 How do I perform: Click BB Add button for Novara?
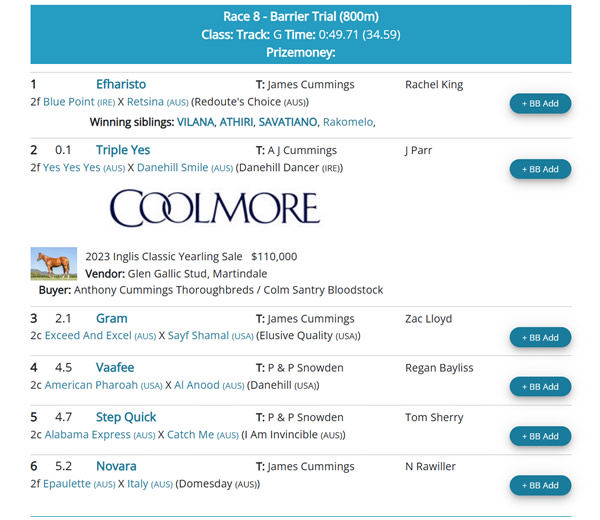pyautogui.click(x=540, y=485)
